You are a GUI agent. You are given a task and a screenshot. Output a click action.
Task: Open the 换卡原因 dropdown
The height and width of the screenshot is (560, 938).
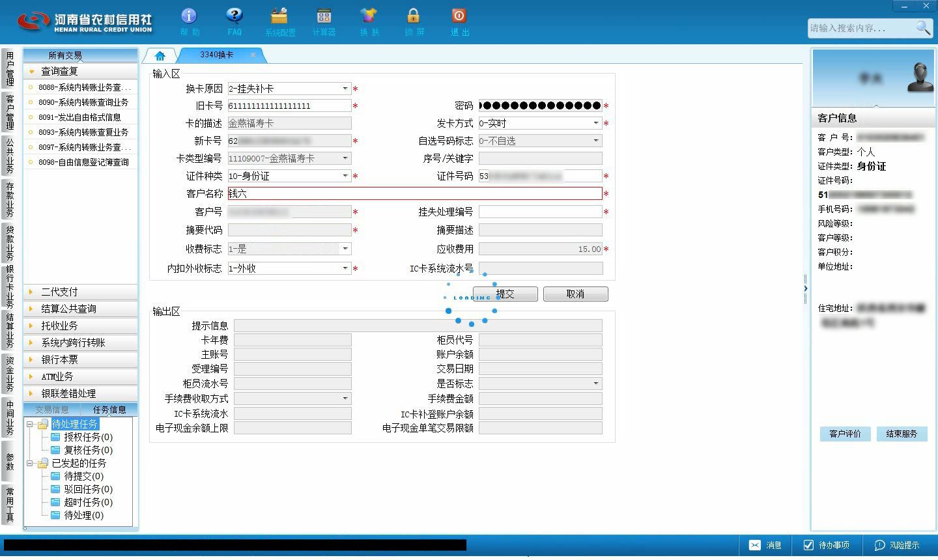345,88
